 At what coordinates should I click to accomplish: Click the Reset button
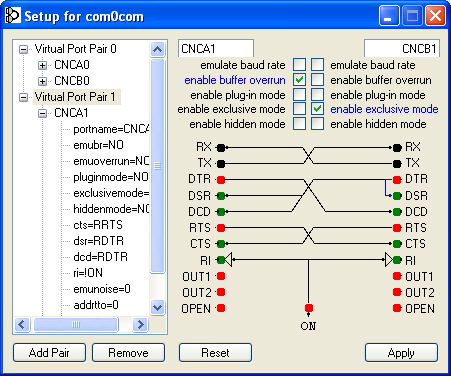[215, 353]
